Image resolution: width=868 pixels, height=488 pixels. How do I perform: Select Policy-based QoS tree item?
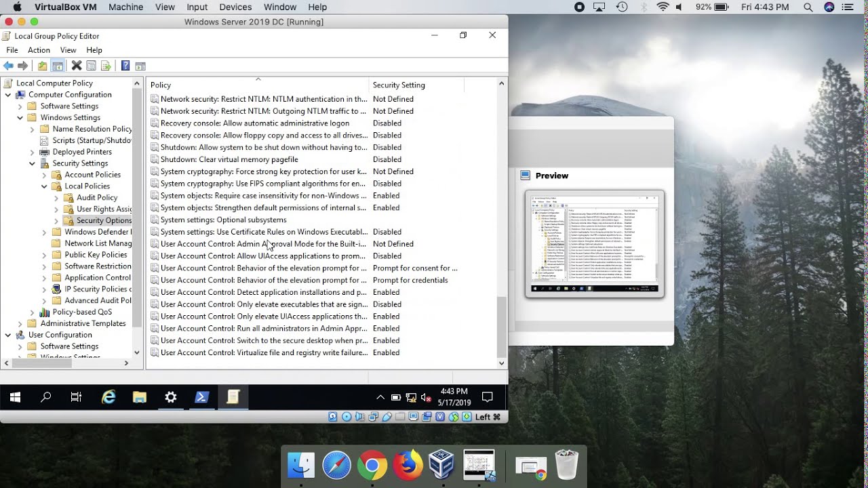82,312
